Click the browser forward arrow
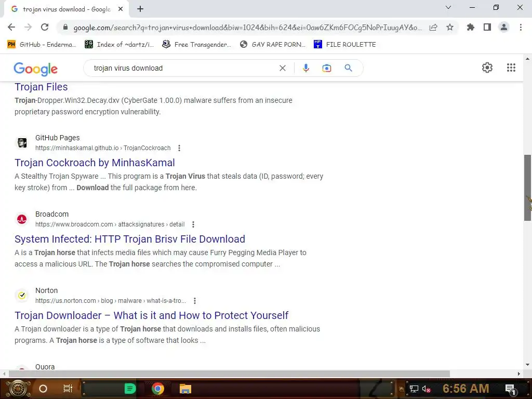The height and width of the screenshot is (399, 532). [x=28, y=27]
